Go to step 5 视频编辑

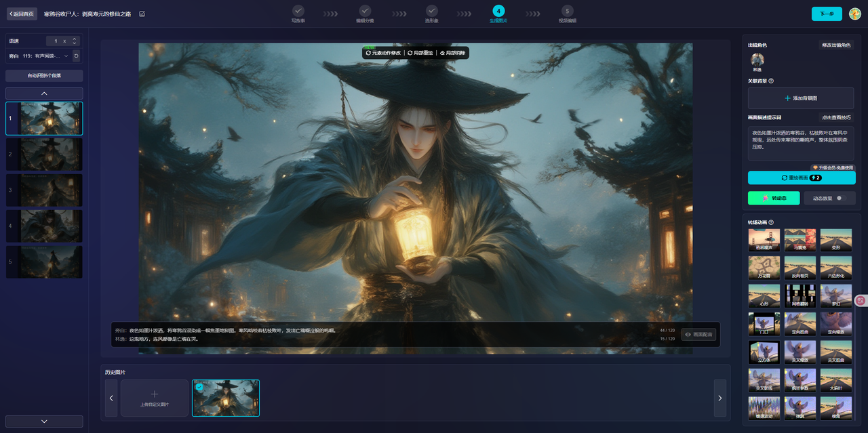tap(567, 11)
